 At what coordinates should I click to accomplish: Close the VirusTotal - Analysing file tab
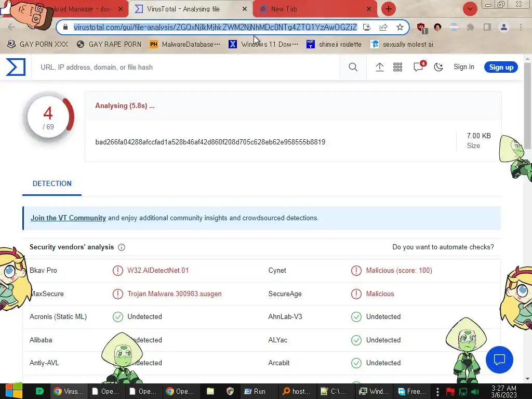(x=245, y=9)
